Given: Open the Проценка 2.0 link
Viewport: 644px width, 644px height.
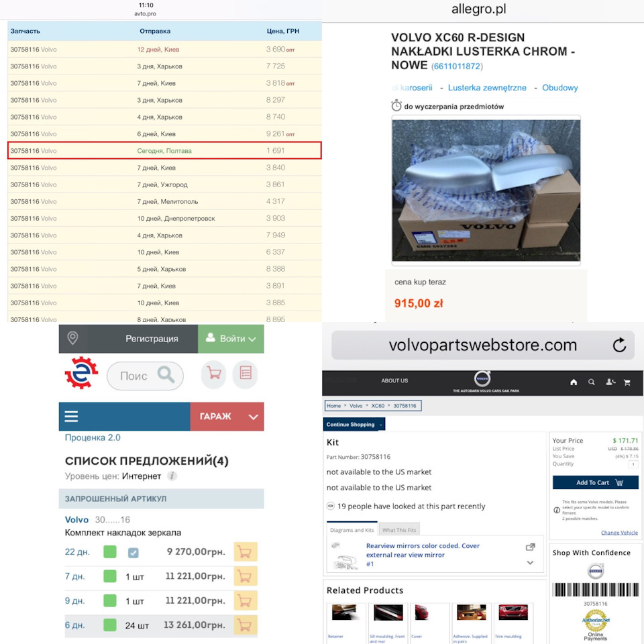Looking at the screenshot, I should (x=93, y=437).
